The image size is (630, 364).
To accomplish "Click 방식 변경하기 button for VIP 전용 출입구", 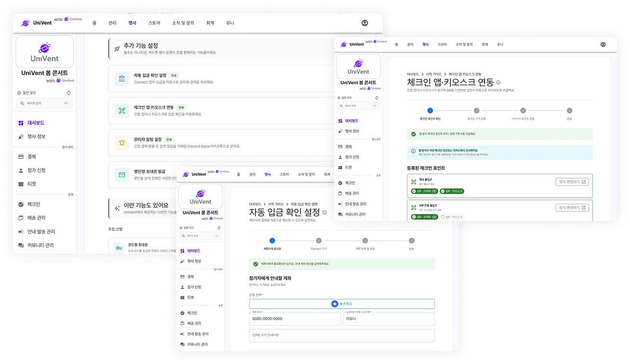I will (572, 208).
